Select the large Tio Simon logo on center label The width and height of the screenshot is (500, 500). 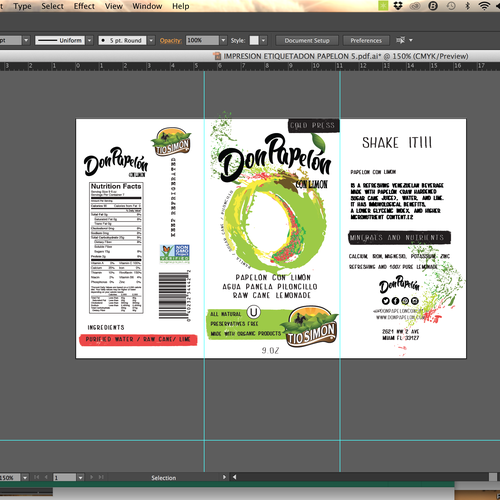point(310,327)
